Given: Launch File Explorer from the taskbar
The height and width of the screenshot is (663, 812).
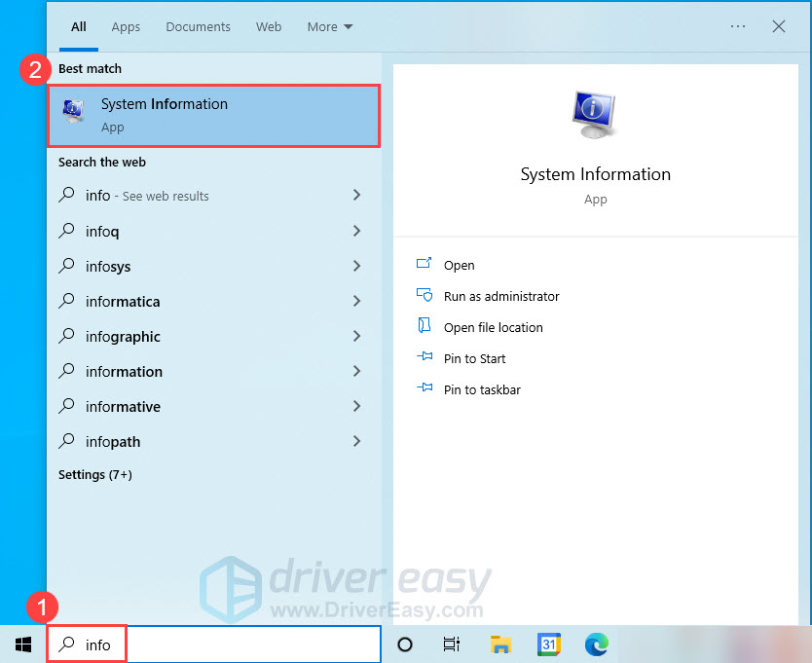Looking at the screenshot, I should pyautogui.click(x=500, y=644).
